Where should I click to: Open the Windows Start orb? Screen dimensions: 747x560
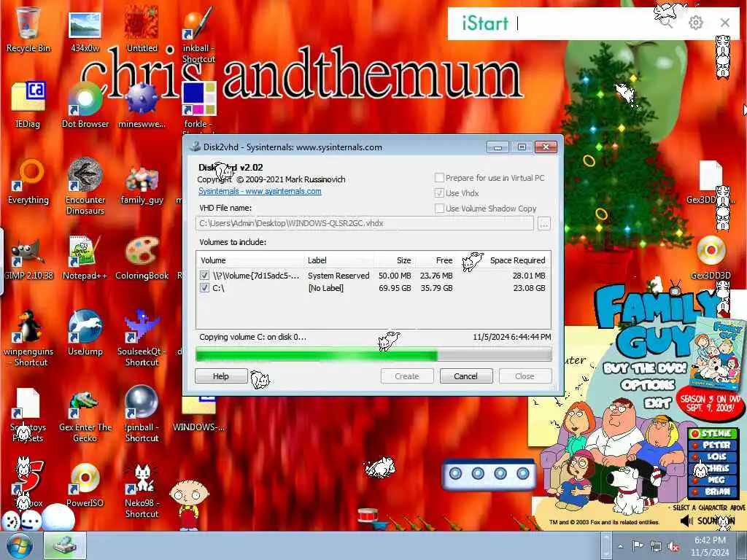click(20, 546)
